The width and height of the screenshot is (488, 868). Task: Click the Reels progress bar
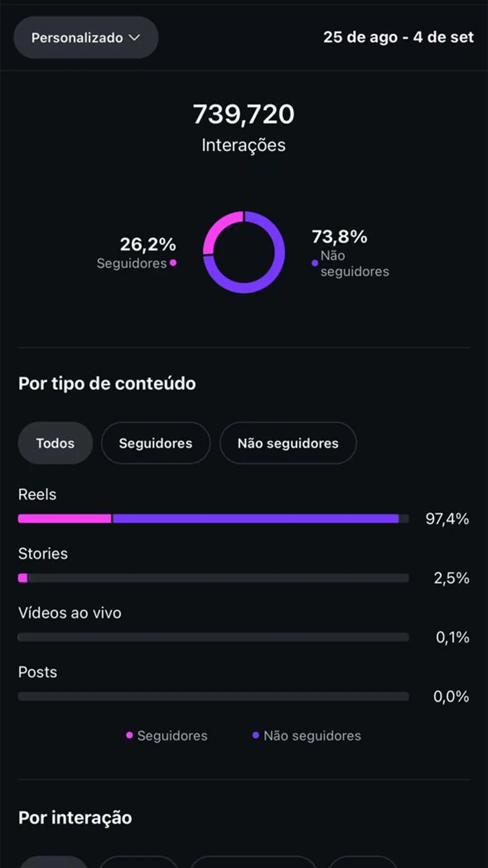pyautogui.click(x=212, y=519)
